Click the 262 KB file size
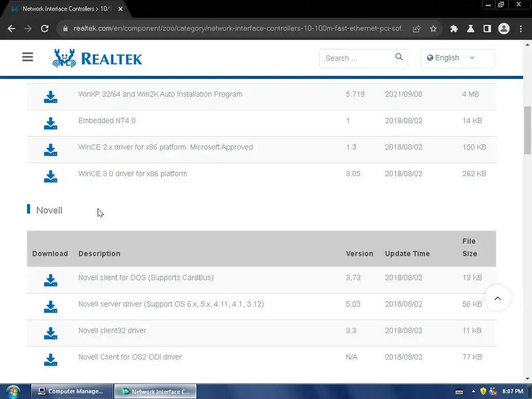Image resolution: width=532 pixels, height=399 pixels. coord(474,174)
